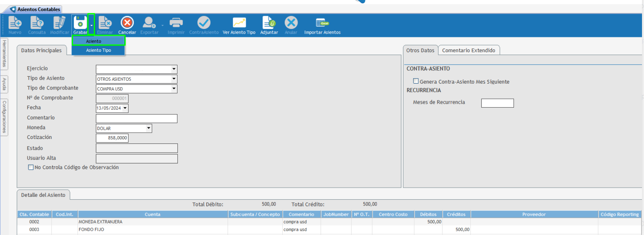The width and height of the screenshot is (644, 235).
Task: Expand the Tipo de Asiento dropdown
Action: 174,79
